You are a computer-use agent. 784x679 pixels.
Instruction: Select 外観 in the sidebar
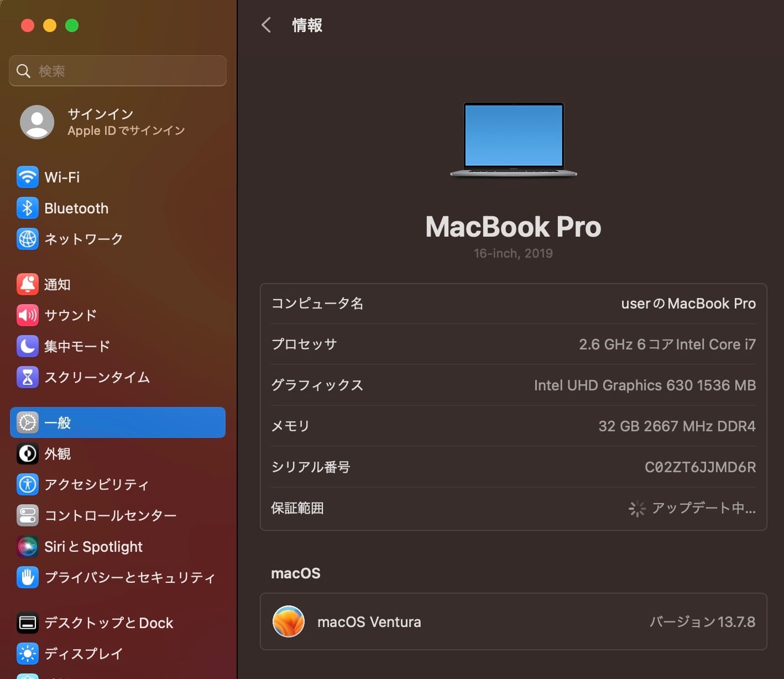[x=118, y=454]
